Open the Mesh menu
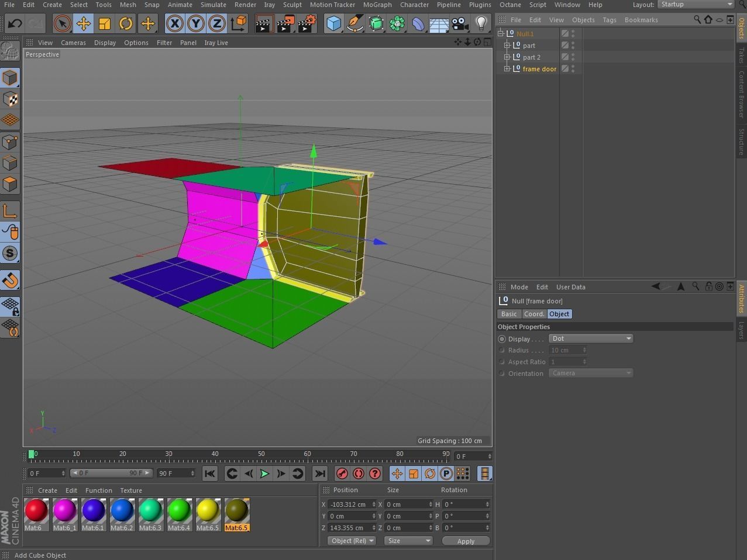Image resolution: width=747 pixels, height=560 pixels. point(128,5)
